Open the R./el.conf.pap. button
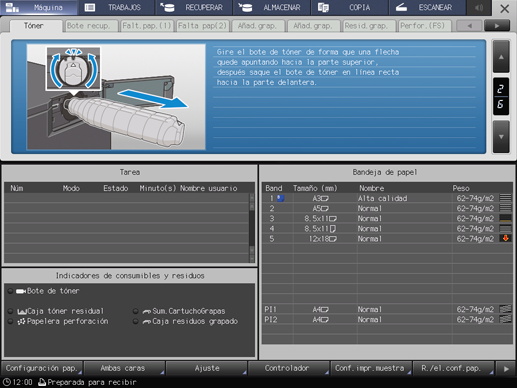The height and width of the screenshot is (388, 517). pos(453,368)
